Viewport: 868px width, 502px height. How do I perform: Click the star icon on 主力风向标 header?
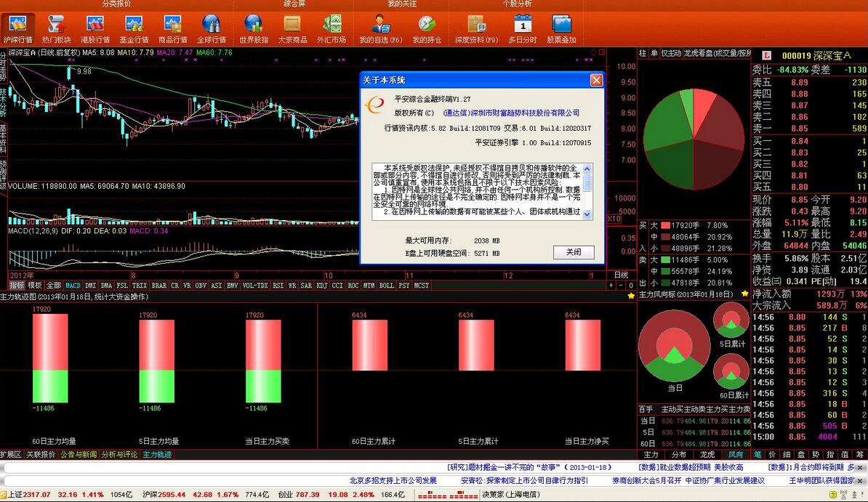pos(744,294)
